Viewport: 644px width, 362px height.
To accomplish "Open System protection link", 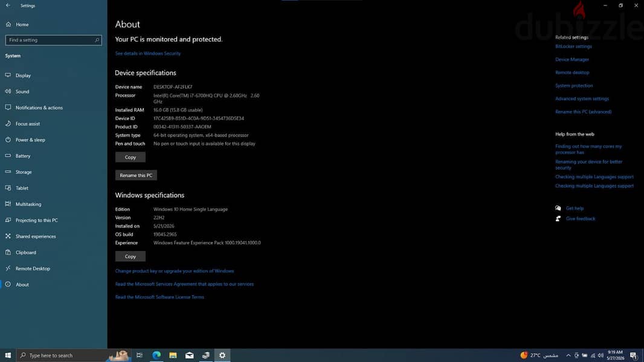I will (x=574, y=86).
